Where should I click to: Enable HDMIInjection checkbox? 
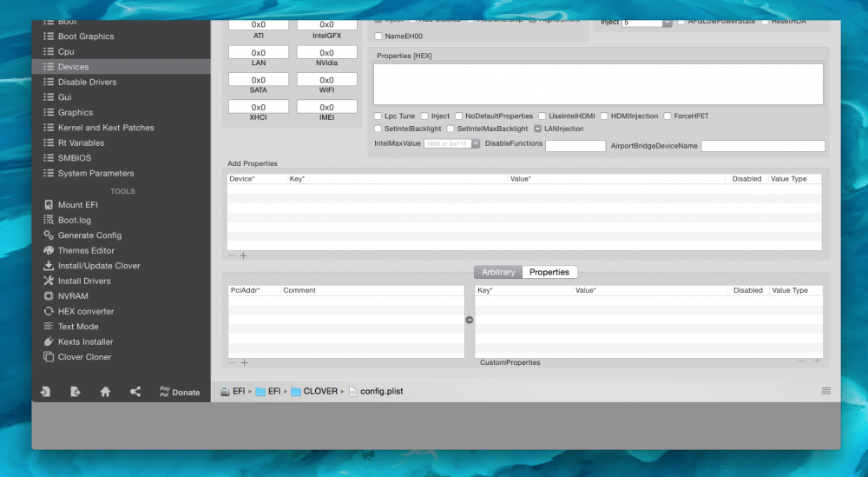pos(604,116)
